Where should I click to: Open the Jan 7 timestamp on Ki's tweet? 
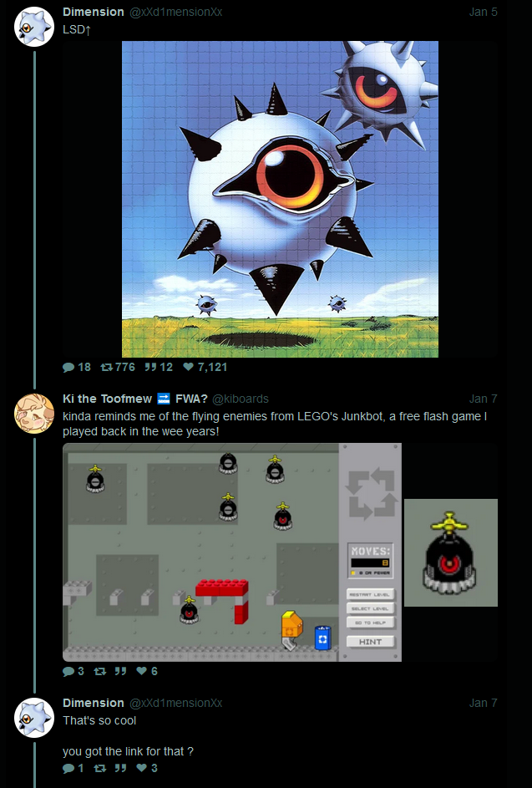[x=484, y=399]
